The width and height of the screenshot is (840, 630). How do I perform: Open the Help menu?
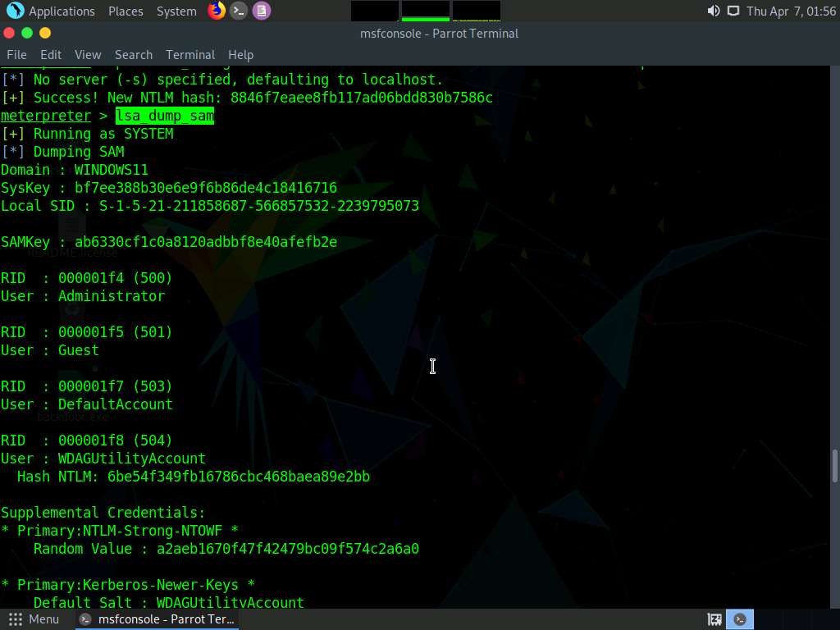[x=240, y=54]
